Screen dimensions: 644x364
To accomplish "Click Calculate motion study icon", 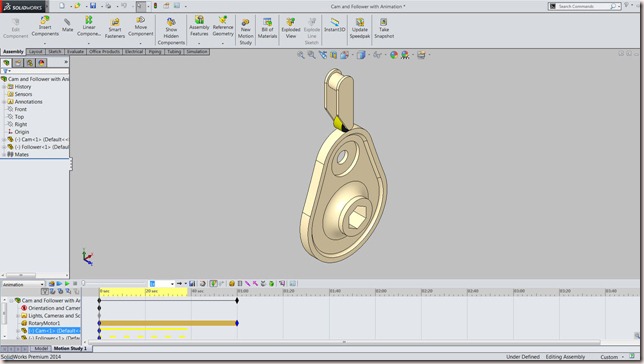I will (51, 284).
